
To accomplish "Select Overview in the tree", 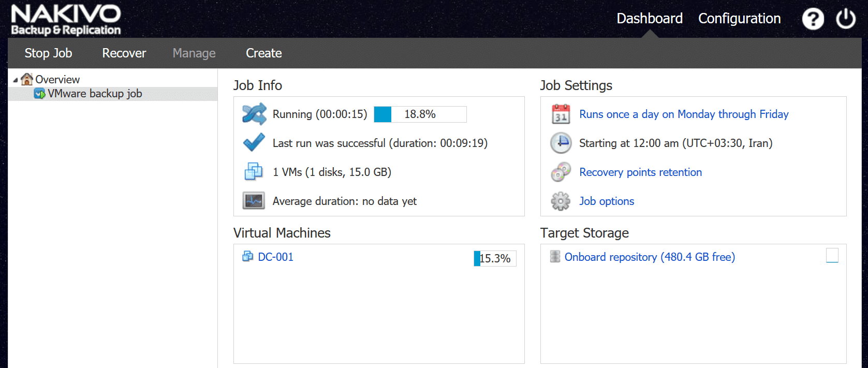I will (x=57, y=79).
